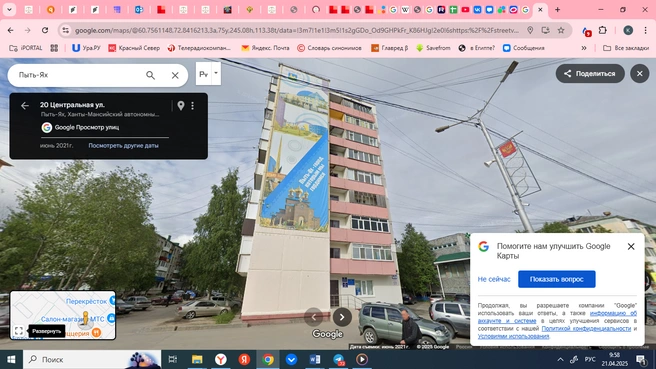Screen dimensions: 656x369
Task: Open Task View on the taskbar
Action: (172, 359)
